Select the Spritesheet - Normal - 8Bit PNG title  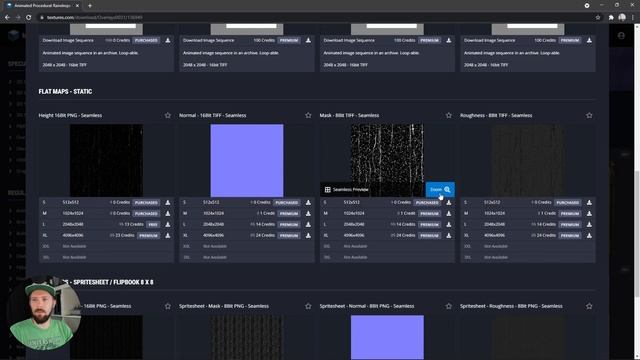click(x=367, y=306)
